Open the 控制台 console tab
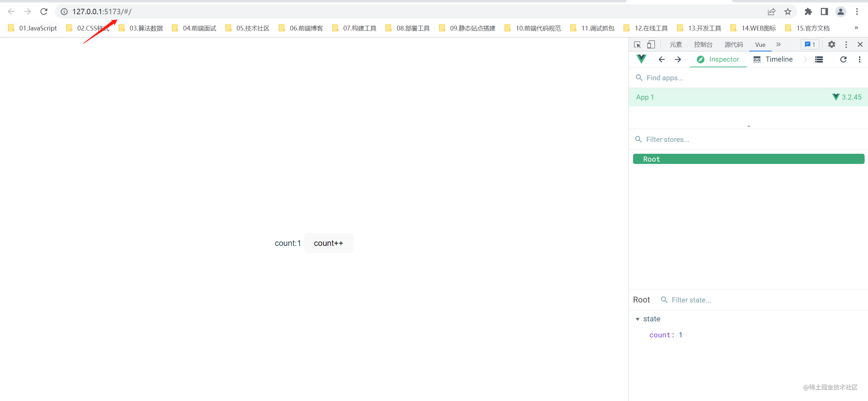 point(703,44)
